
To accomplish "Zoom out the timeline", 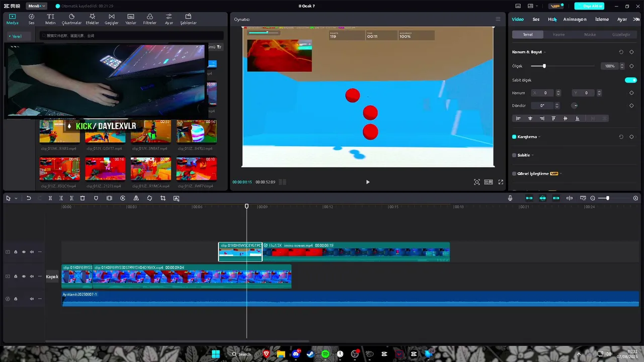I will pos(593,198).
